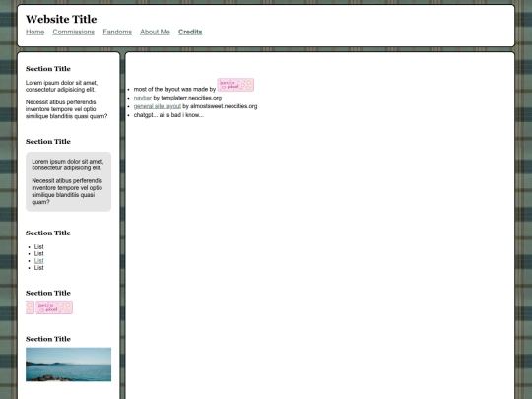
Task: Click sidebar paragraph ending 'similique blanditiis quasi quam?'
Action: click(67, 109)
